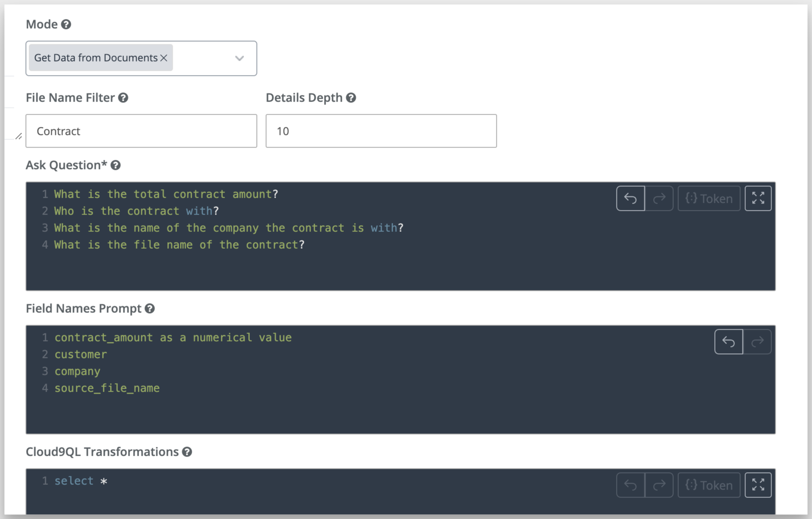
Task: Click the Details Depth input field
Action: 381,131
